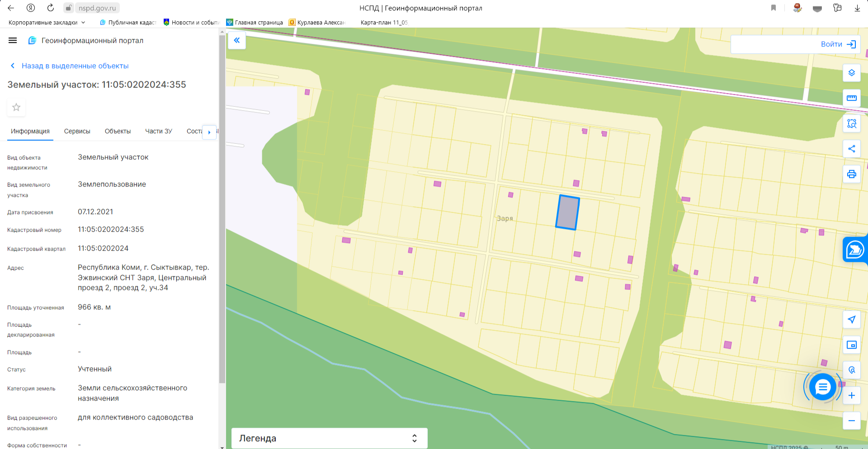Switch to the Сервисы tab

[x=77, y=131]
